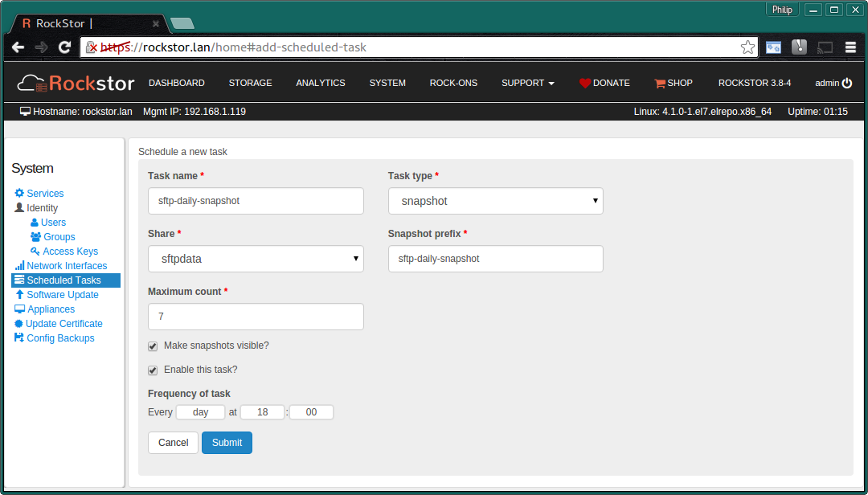The image size is (868, 495).
Task: Expand the Support menu dropdown
Action: click(x=527, y=83)
